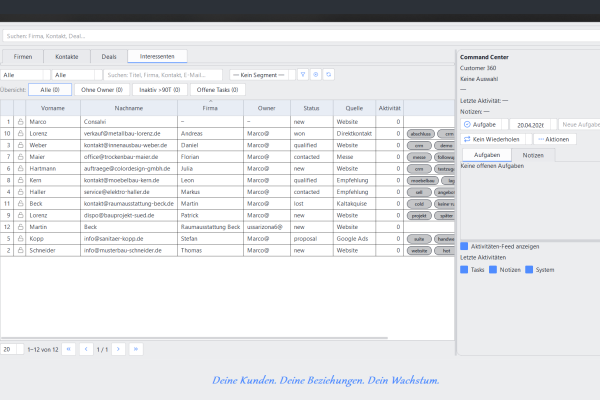Image resolution: width=600 pixels, height=400 pixels.
Task: Click the 'website' tag in the Schneider row
Action: coord(419,251)
